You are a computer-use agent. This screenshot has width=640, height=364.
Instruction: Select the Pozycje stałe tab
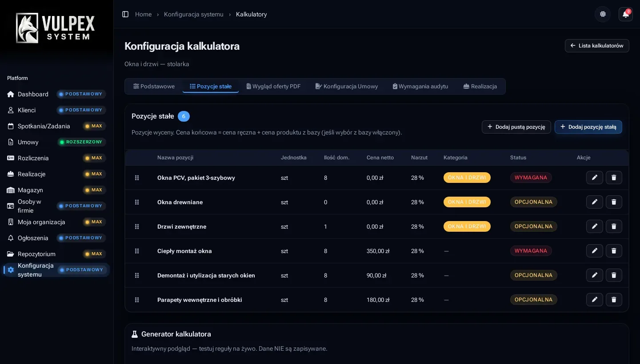pos(211,86)
